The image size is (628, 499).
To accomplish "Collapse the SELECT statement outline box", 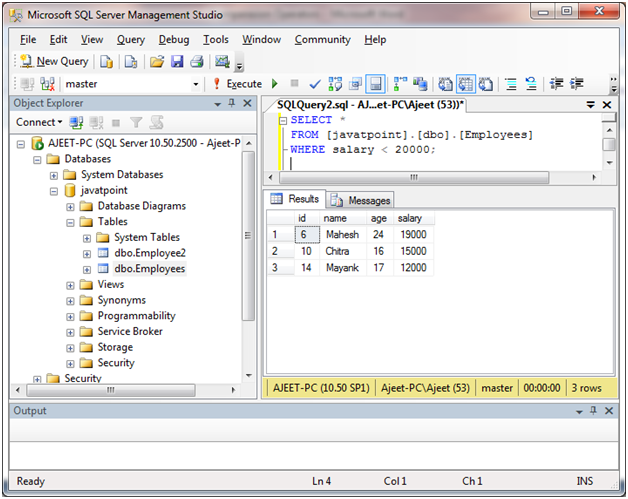I will click(283, 120).
